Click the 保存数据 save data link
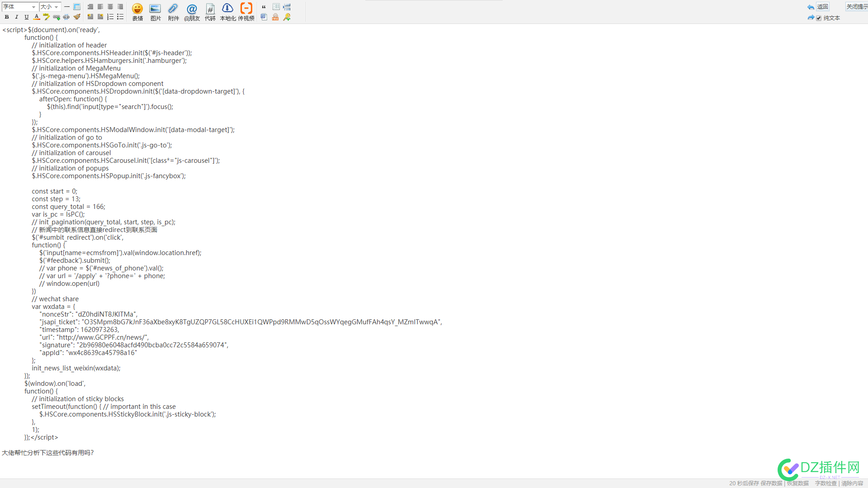 772,483
